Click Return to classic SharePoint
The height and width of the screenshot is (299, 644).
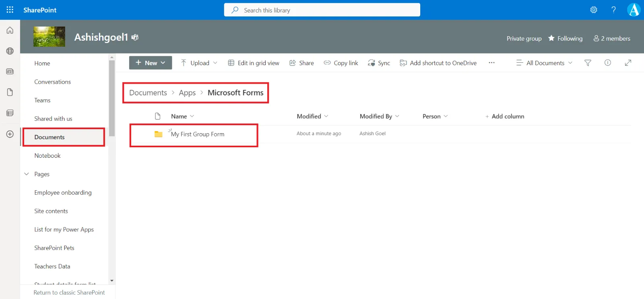pos(69,293)
